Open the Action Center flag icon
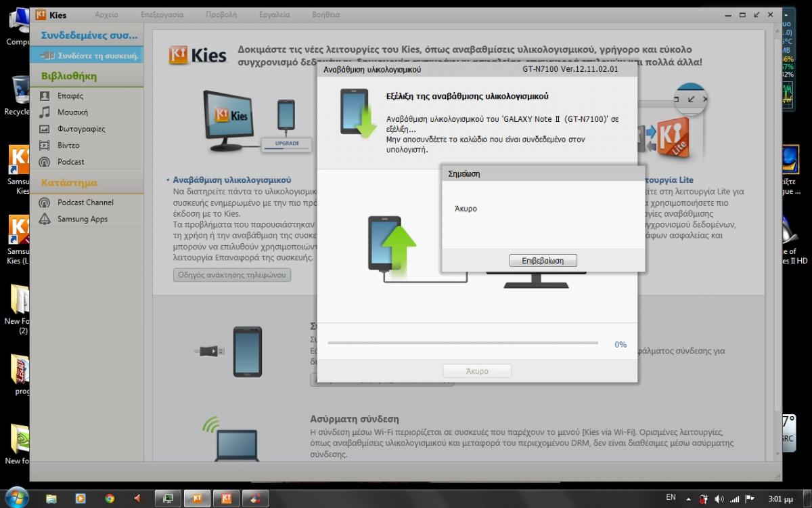 (750, 499)
